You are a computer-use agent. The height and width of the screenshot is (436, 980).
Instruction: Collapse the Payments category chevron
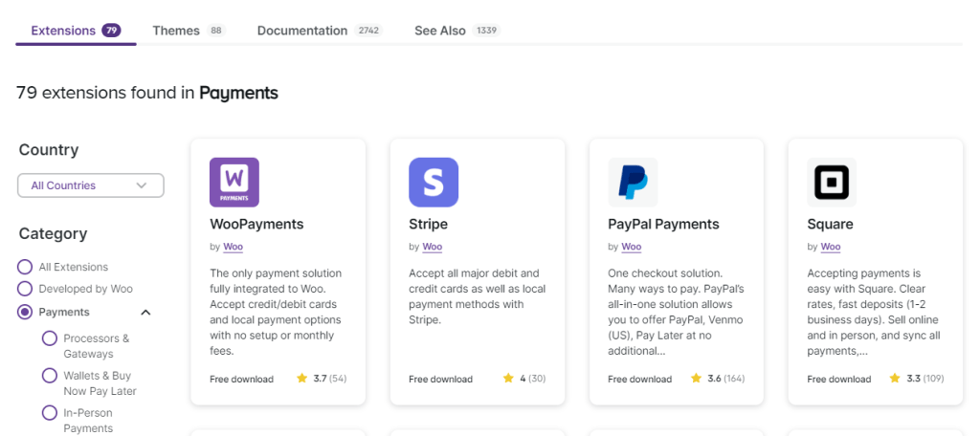click(x=145, y=312)
